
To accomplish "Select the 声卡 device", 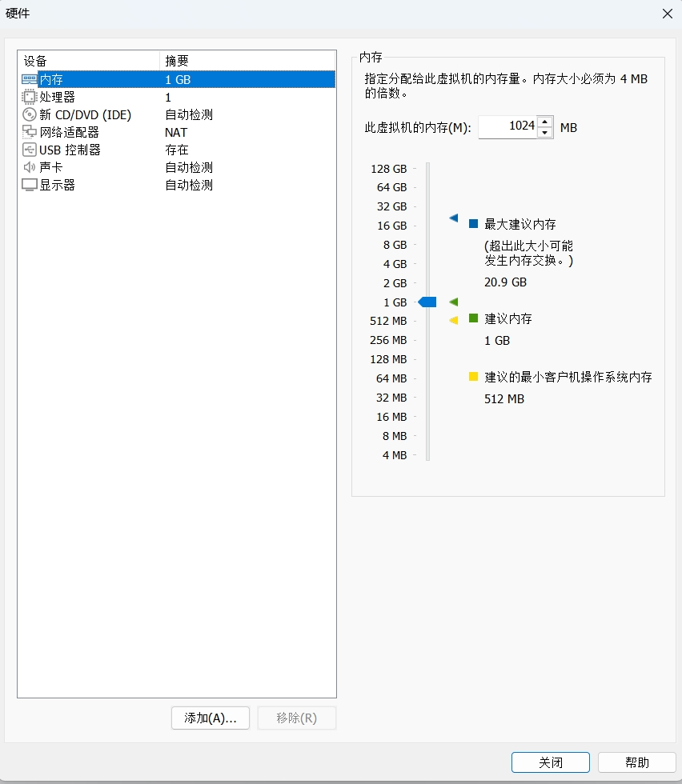I will (177, 167).
